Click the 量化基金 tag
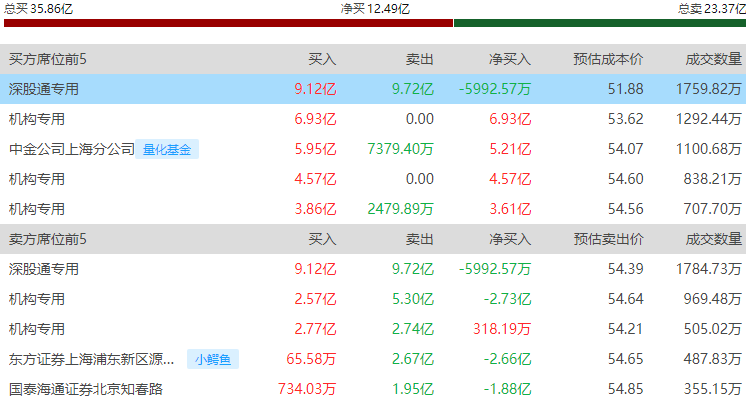Screen dimensions: 746x400 (x=167, y=149)
